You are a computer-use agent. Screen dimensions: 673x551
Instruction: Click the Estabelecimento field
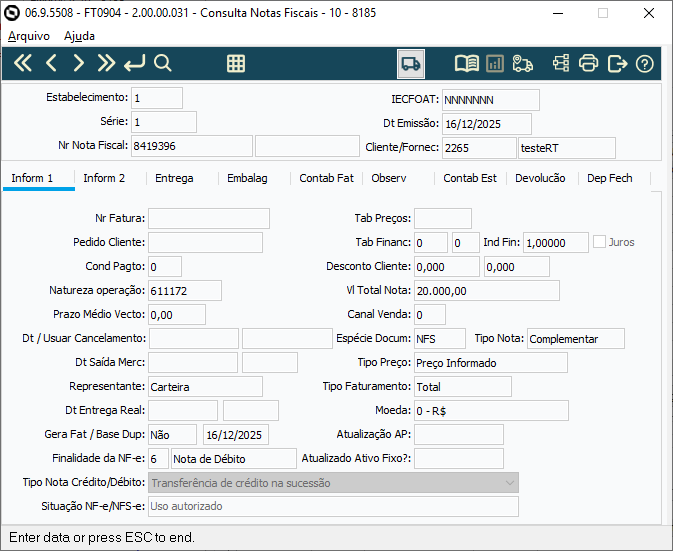[157, 98]
